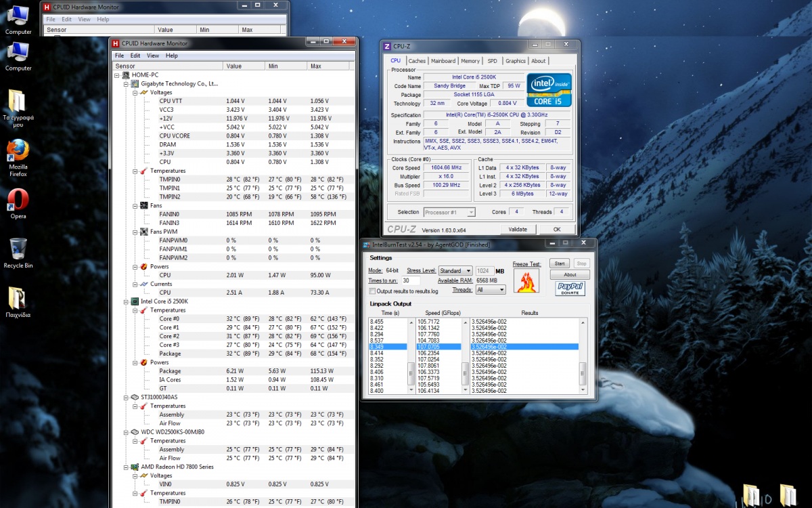Select the HOME-PC computer icon in sensor tree

click(127, 75)
